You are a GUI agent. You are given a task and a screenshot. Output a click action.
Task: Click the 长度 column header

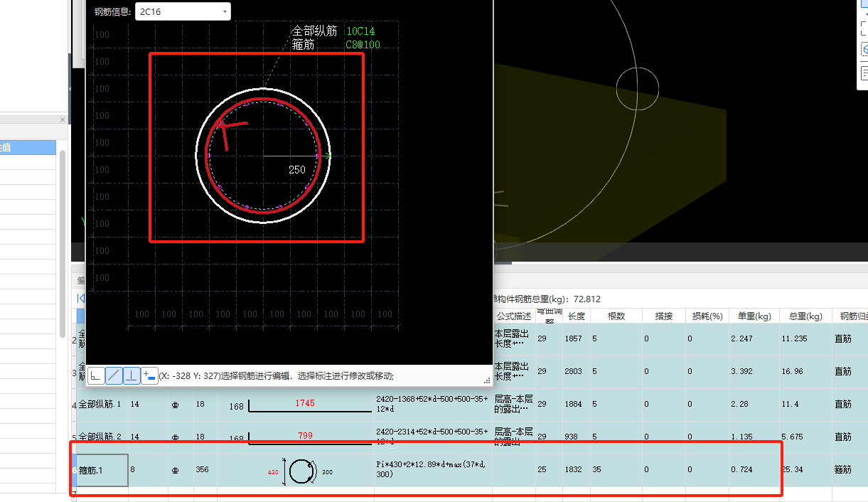point(577,316)
